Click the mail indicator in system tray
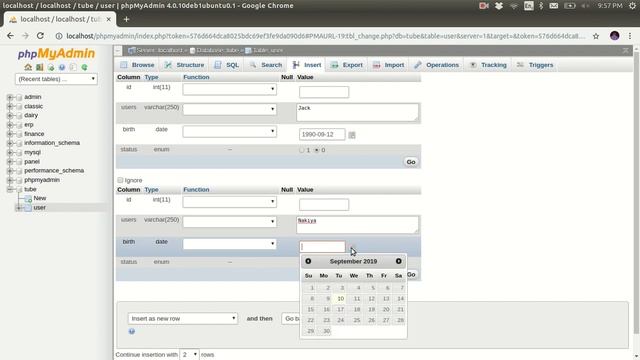640x360 pixels. click(x=554, y=6)
